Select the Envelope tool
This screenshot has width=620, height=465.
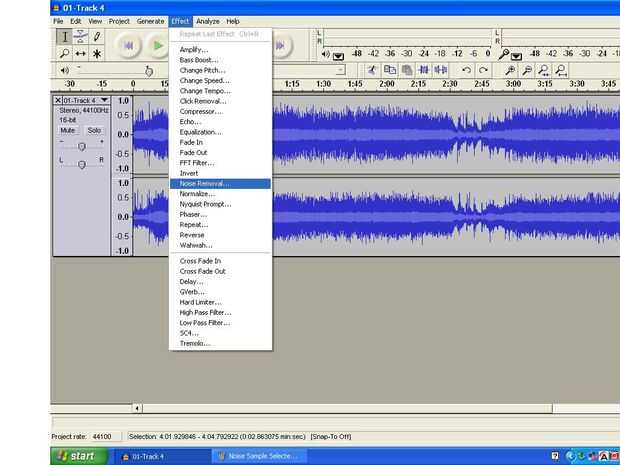tap(81, 37)
